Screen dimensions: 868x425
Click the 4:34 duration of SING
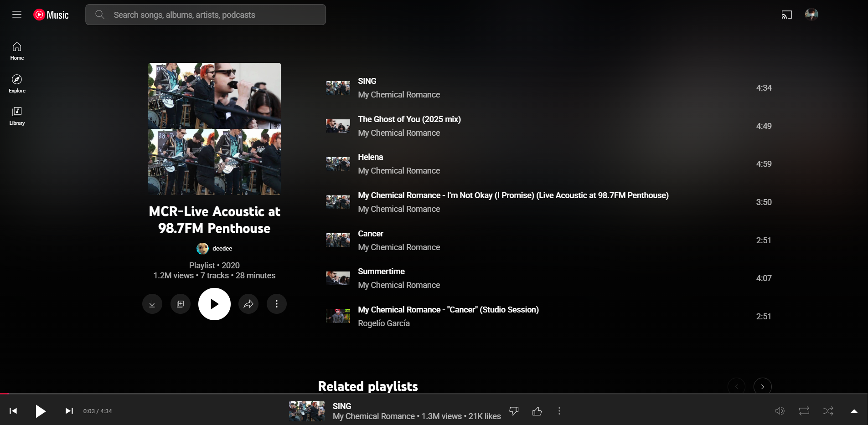764,88
